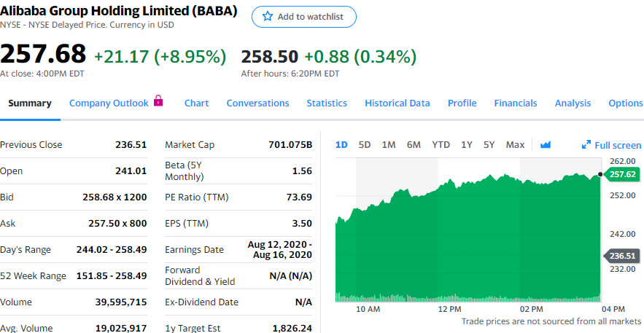Open the Financials tab
The height and width of the screenshot is (333, 644).
516,103
